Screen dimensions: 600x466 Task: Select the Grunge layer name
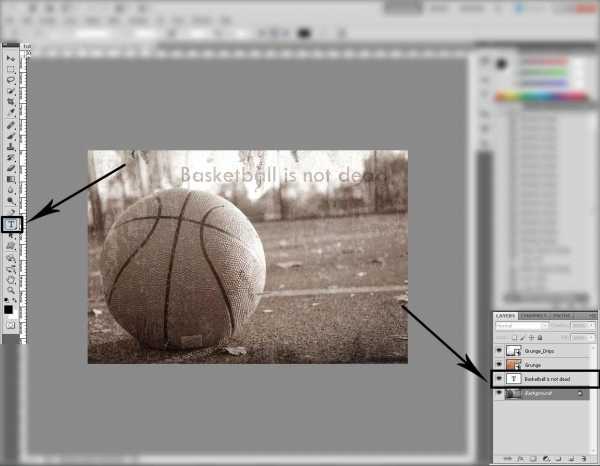tap(533, 365)
